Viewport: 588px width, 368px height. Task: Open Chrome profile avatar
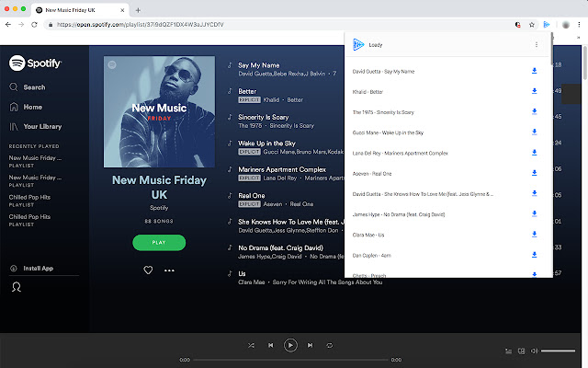click(x=566, y=25)
